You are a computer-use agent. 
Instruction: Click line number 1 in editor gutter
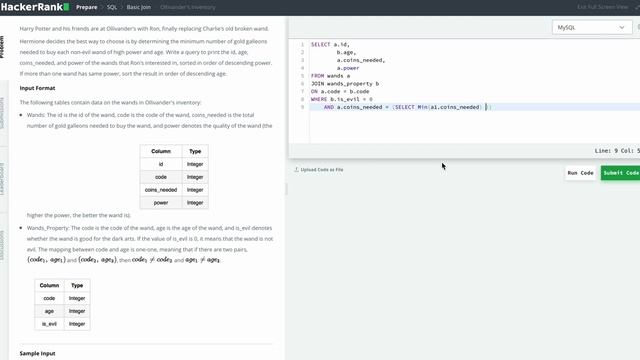[302, 44]
